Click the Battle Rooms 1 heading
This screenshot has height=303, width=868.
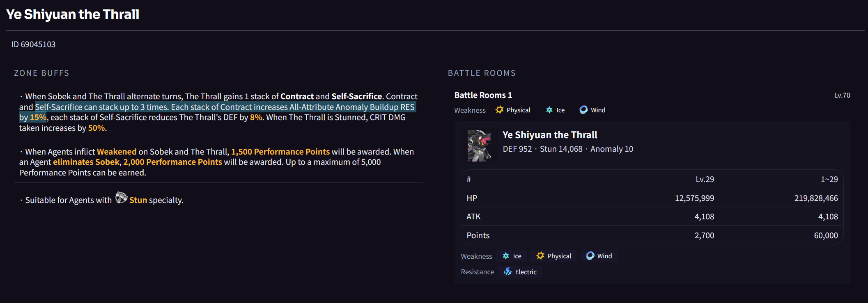tap(483, 95)
